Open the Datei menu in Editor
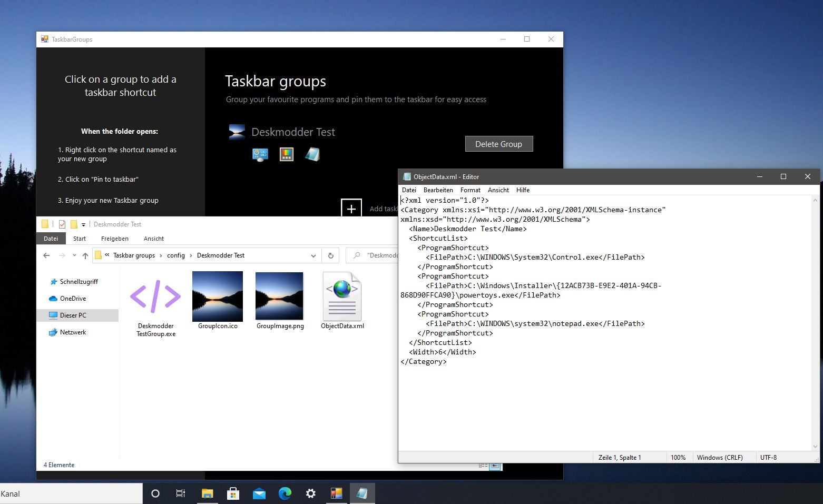This screenshot has height=504, width=823. (409, 190)
